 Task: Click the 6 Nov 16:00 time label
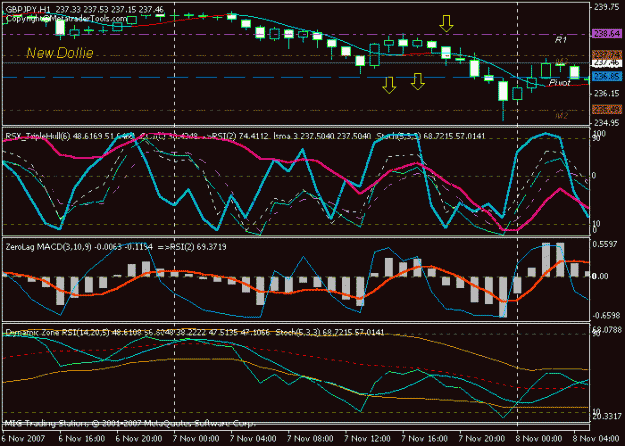coord(82,439)
